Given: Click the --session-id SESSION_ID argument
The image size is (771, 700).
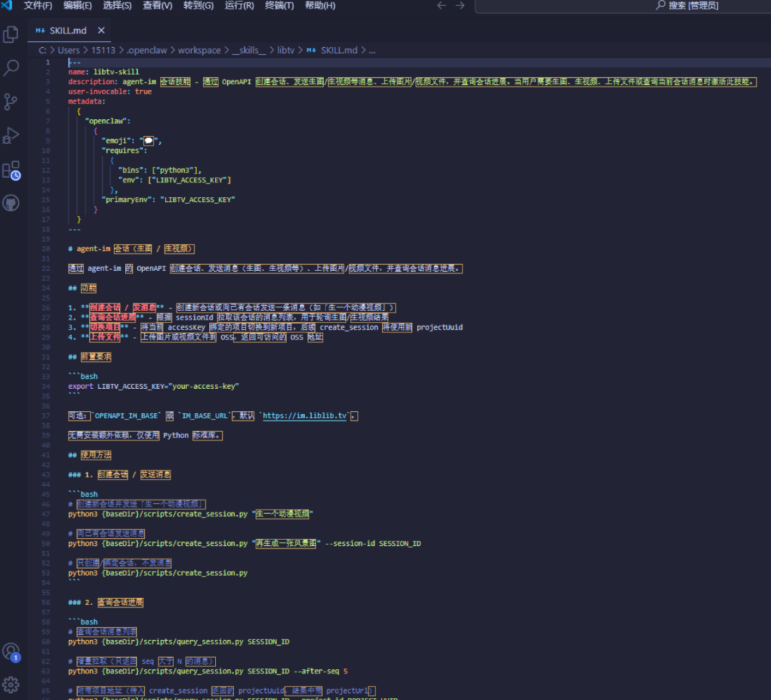Looking at the screenshot, I should click(x=373, y=544).
